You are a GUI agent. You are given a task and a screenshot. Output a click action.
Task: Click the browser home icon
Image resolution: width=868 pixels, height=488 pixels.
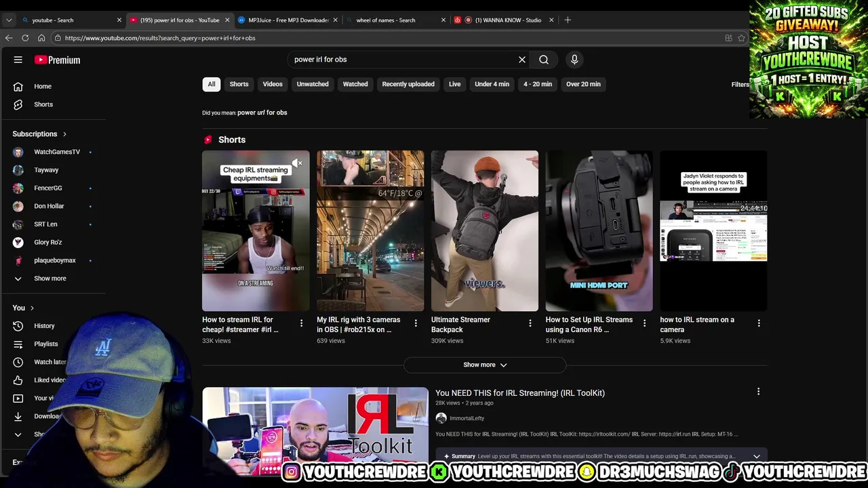click(41, 38)
